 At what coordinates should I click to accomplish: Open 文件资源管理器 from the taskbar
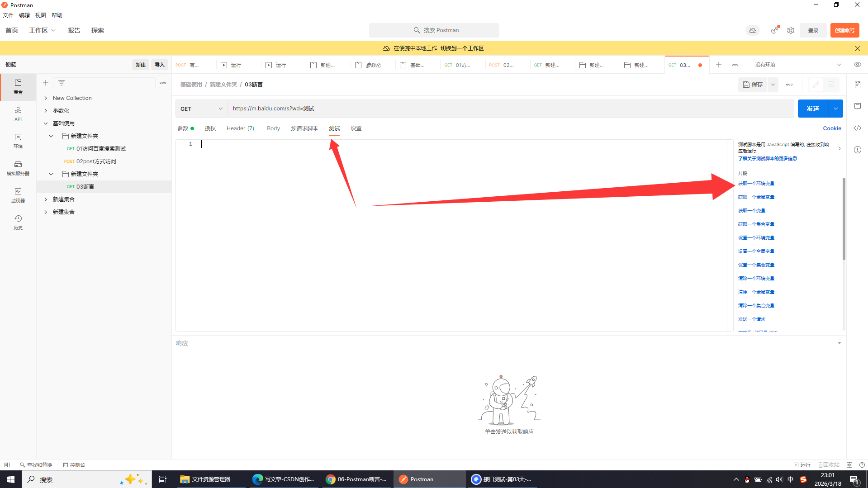205,479
